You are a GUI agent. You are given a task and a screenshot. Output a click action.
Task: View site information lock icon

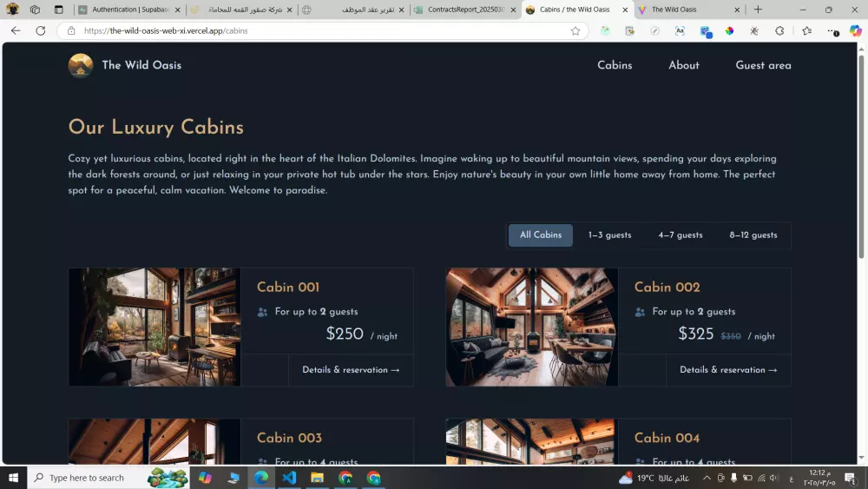coord(71,31)
